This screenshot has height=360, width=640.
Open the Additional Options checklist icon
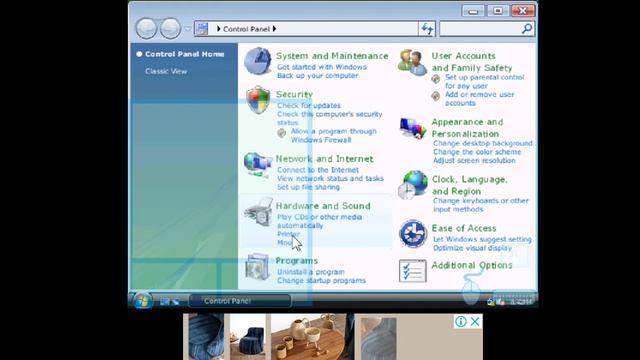pyautogui.click(x=413, y=271)
